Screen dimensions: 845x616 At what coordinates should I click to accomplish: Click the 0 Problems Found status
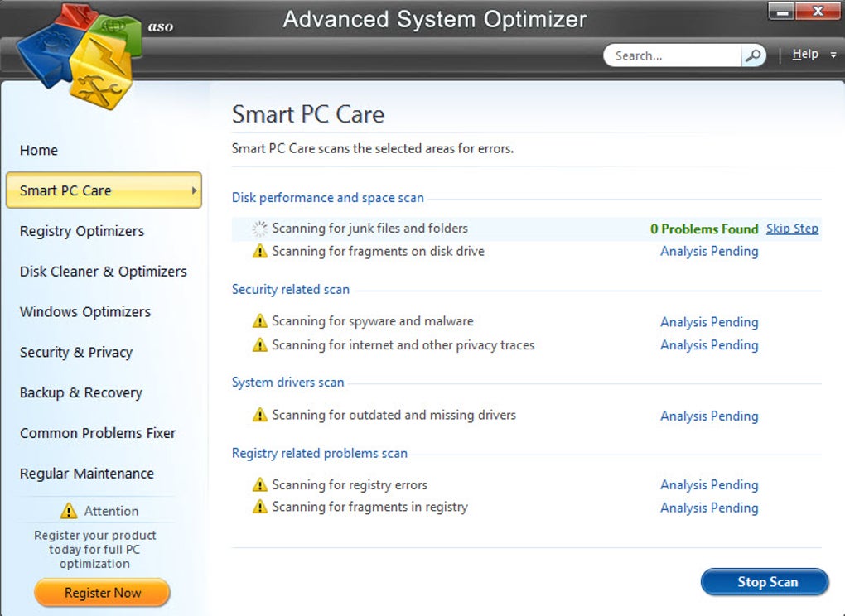(x=704, y=229)
